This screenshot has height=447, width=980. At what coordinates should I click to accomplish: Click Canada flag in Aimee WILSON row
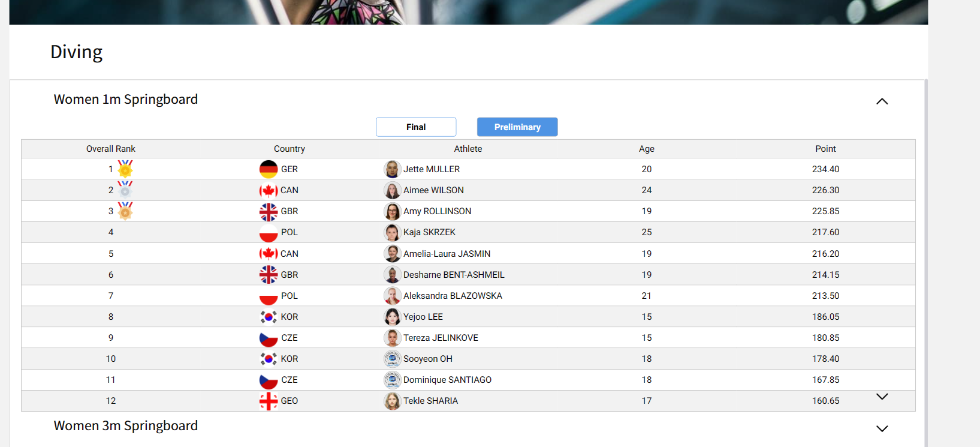269,190
